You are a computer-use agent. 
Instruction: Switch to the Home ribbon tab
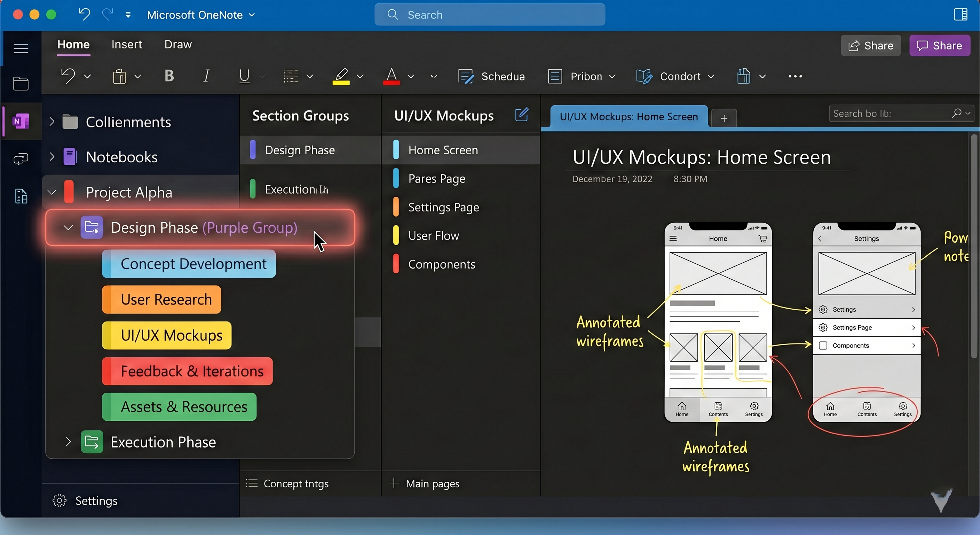click(73, 45)
